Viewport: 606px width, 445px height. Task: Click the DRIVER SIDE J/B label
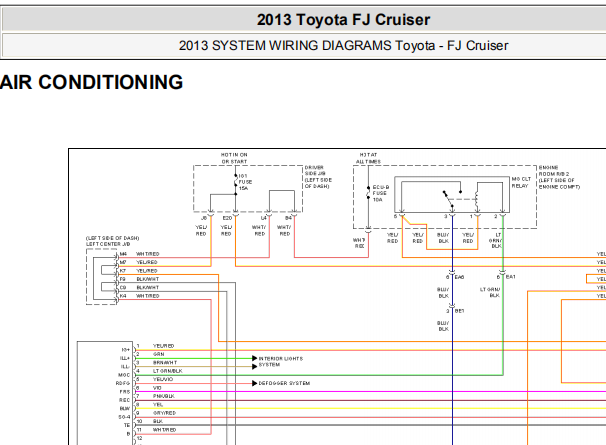click(318, 177)
